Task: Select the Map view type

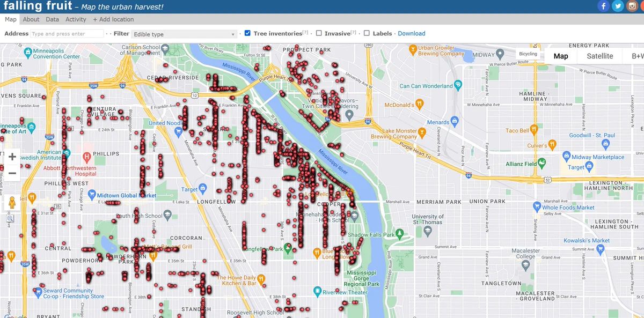Action: click(561, 56)
